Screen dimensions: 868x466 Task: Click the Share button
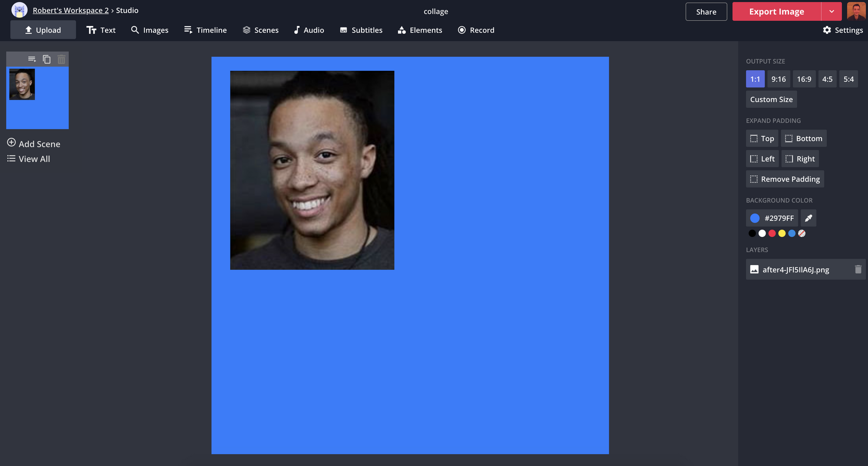pyautogui.click(x=706, y=12)
